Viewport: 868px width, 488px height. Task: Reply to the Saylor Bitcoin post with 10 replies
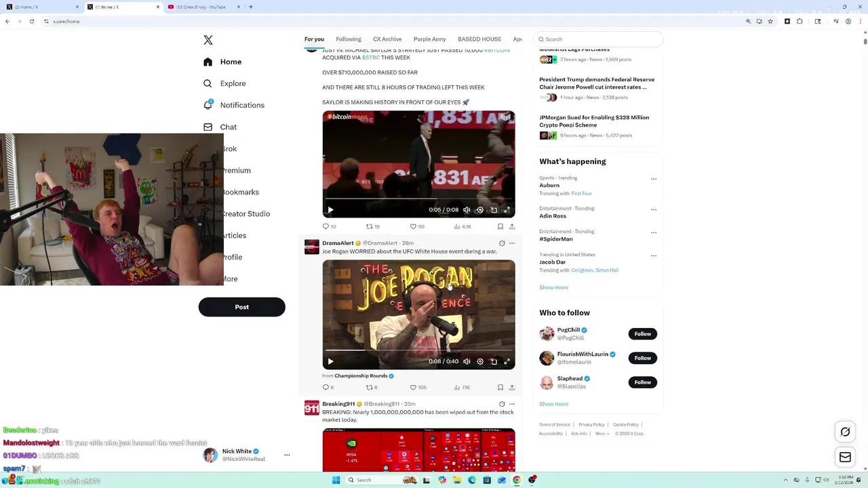329,226
